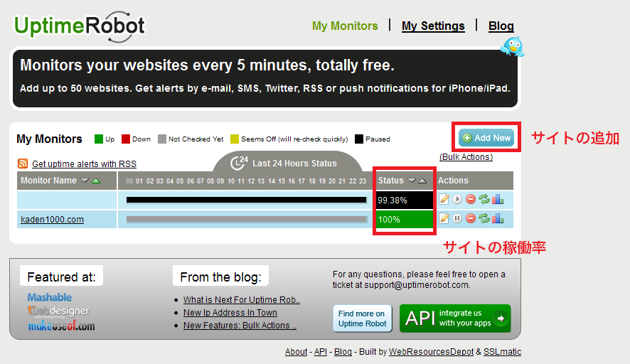This screenshot has width=630, height=364.
Task: Click the 100% status cell
Action: pyautogui.click(x=405, y=220)
